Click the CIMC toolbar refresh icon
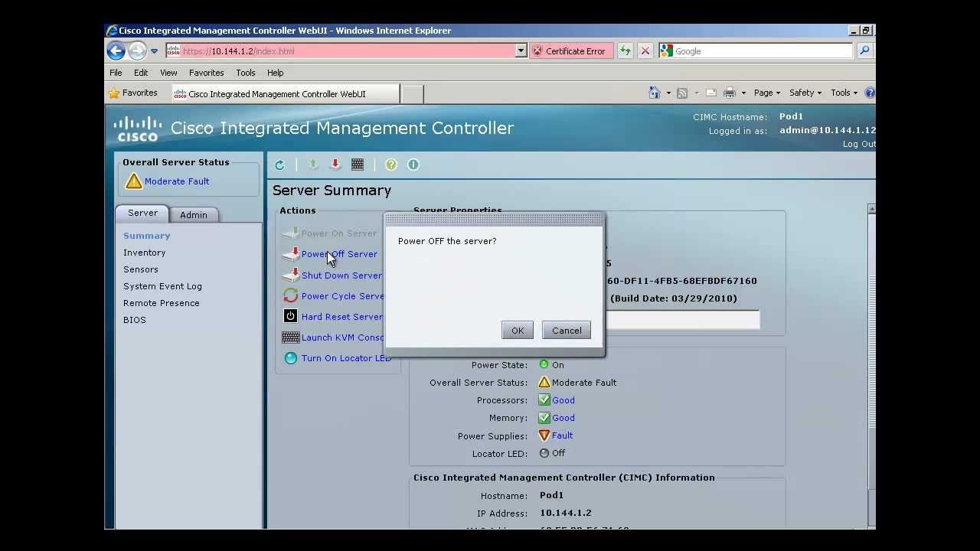Image resolution: width=980 pixels, height=551 pixels. pos(279,165)
